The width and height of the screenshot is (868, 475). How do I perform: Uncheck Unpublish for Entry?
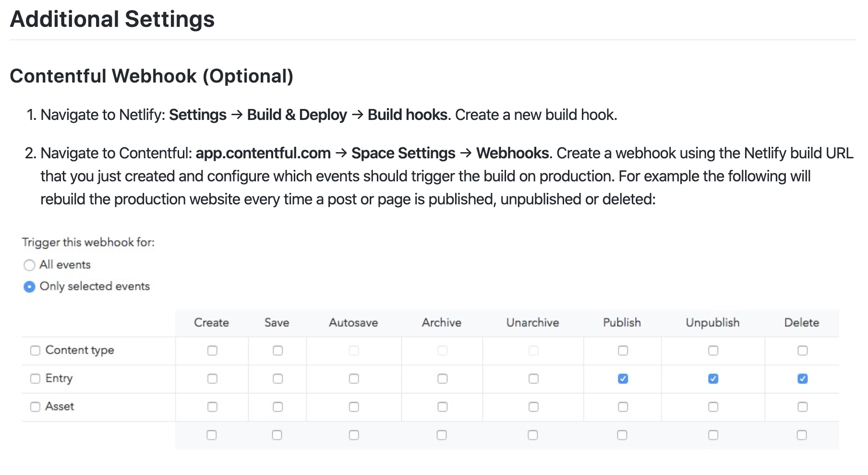click(x=712, y=379)
